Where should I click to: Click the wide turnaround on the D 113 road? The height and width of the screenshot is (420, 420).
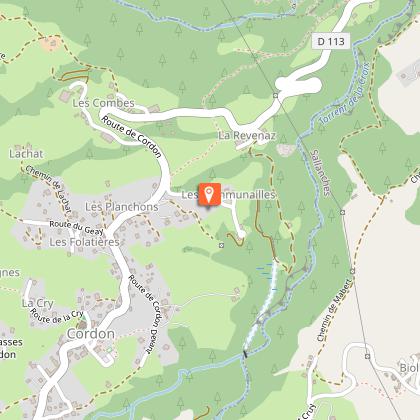click(298, 84)
